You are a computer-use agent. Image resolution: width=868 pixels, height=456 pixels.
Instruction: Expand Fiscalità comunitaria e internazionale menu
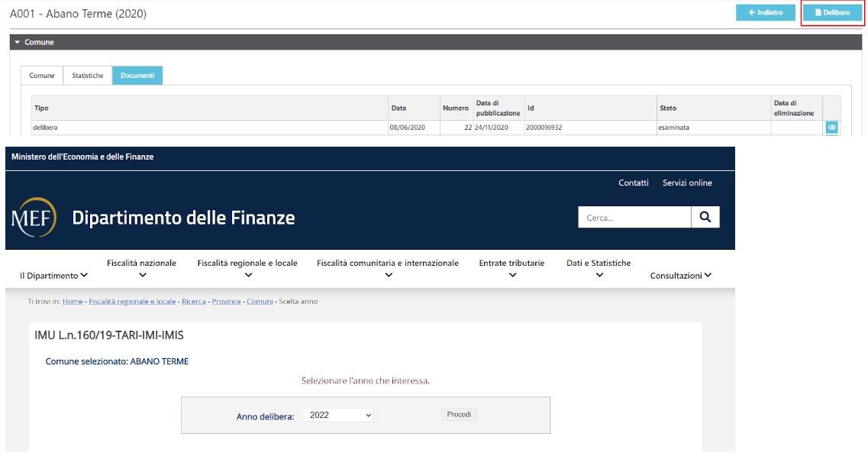tap(388, 269)
